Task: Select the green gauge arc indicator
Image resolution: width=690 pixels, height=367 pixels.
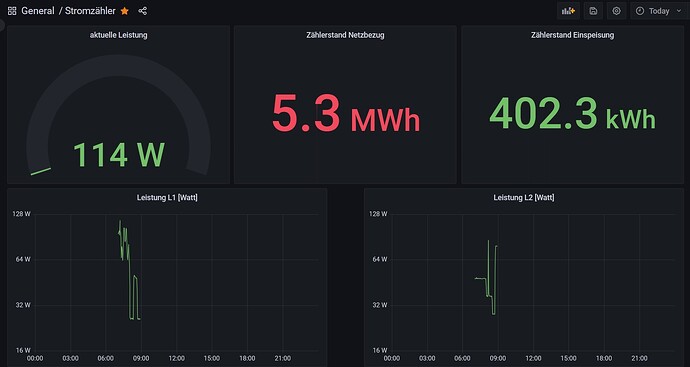Action: pyautogui.click(x=40, y=171)
